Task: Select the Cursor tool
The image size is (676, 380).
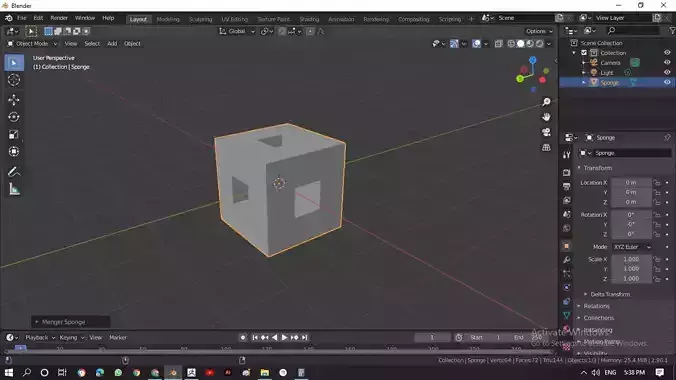Action: (x=14, y=80)
